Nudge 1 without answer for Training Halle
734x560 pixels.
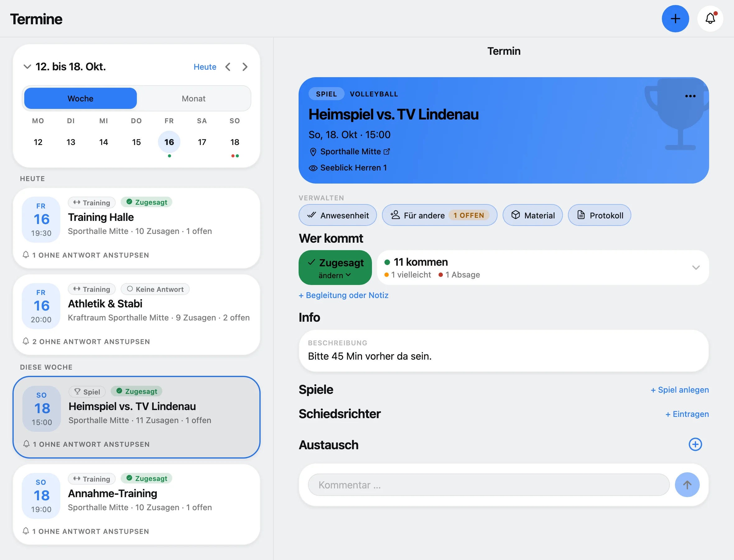tap(86, 255)
